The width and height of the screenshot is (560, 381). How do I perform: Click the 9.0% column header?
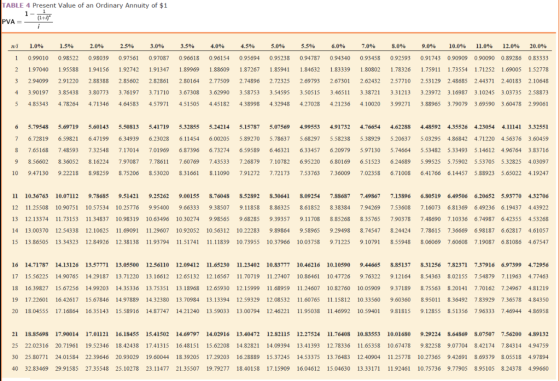429,46
